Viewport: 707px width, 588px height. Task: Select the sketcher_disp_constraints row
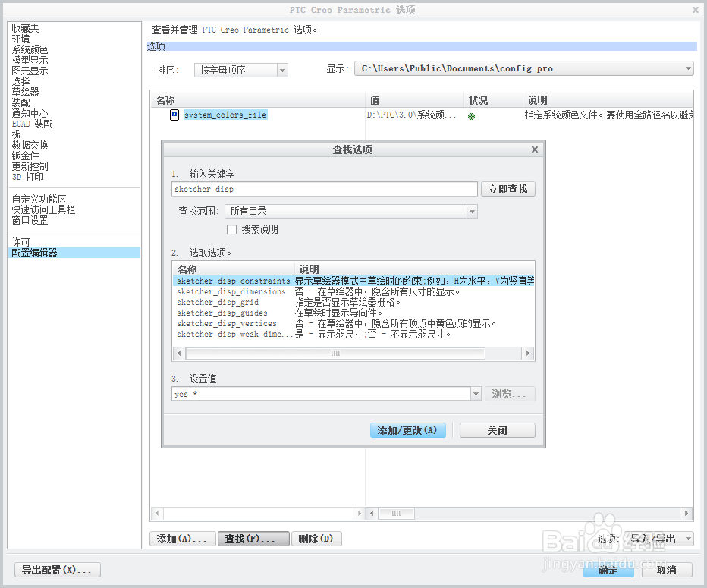[354, 281]
